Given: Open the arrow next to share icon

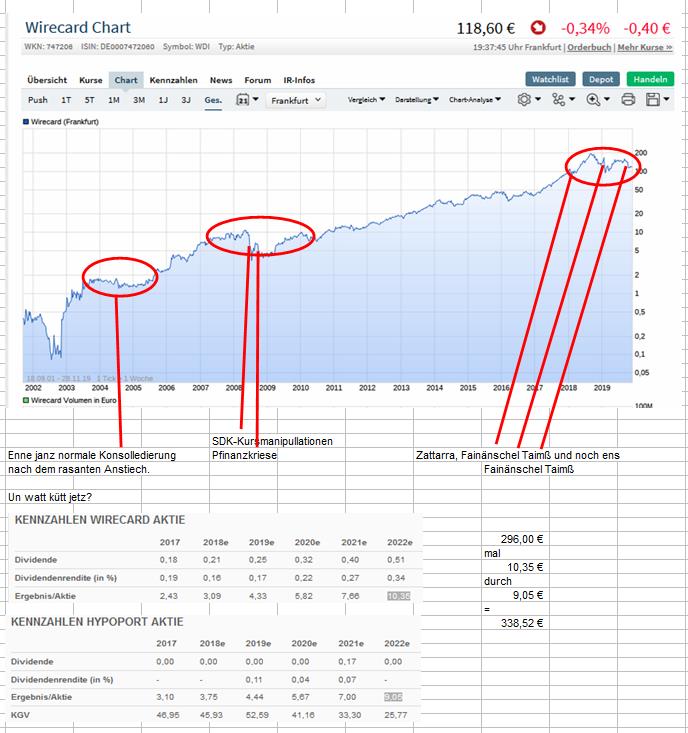Looking at the screenshot, I should click(572, 99).
